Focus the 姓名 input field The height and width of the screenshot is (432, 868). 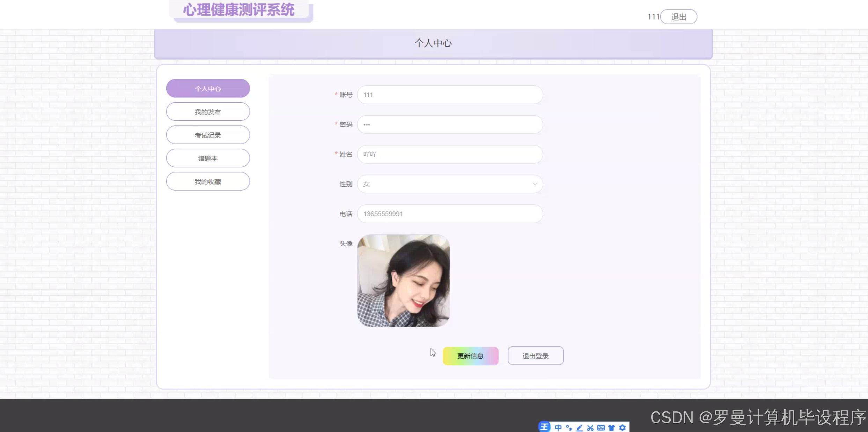pos(450,154)
